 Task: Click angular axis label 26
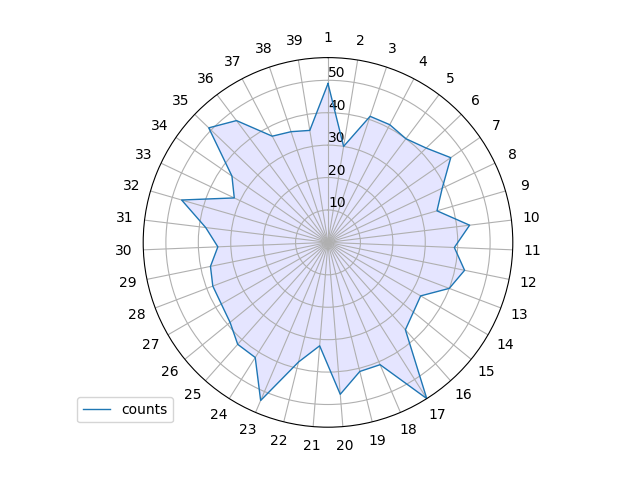(170, 371)
